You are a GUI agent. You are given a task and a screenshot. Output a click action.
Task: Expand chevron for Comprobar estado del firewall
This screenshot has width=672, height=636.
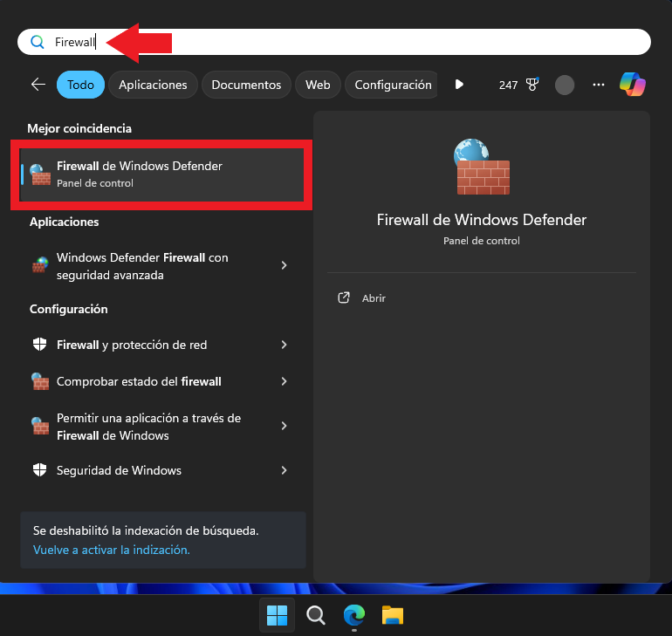tap(285, 381)
